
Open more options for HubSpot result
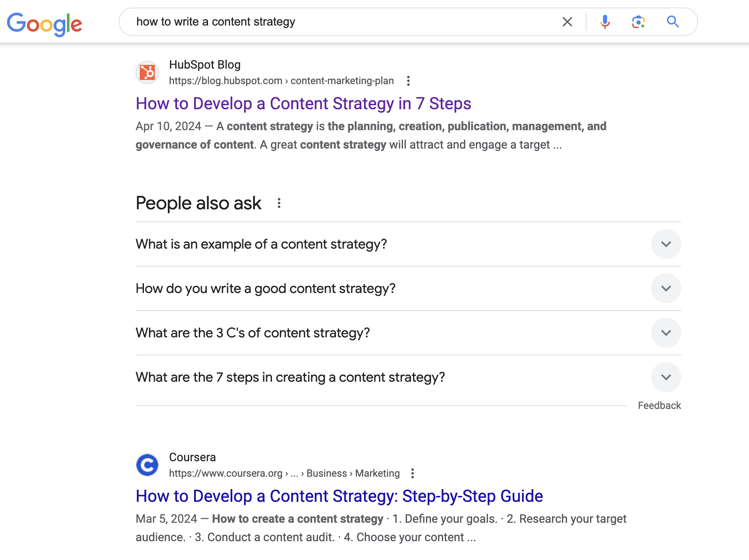tap(408, 81)
